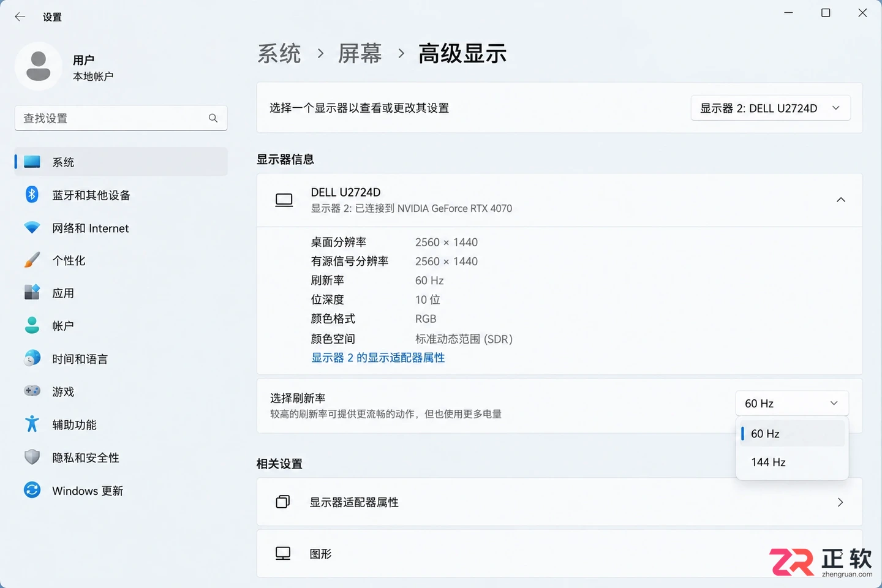
Task: Open 网络和 Internet settings page
Action: [x=121, y=228]
